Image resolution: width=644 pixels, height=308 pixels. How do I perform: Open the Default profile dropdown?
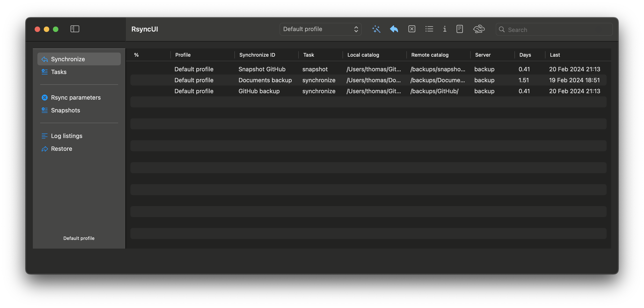pyautogui.click(x=317, y=29)
